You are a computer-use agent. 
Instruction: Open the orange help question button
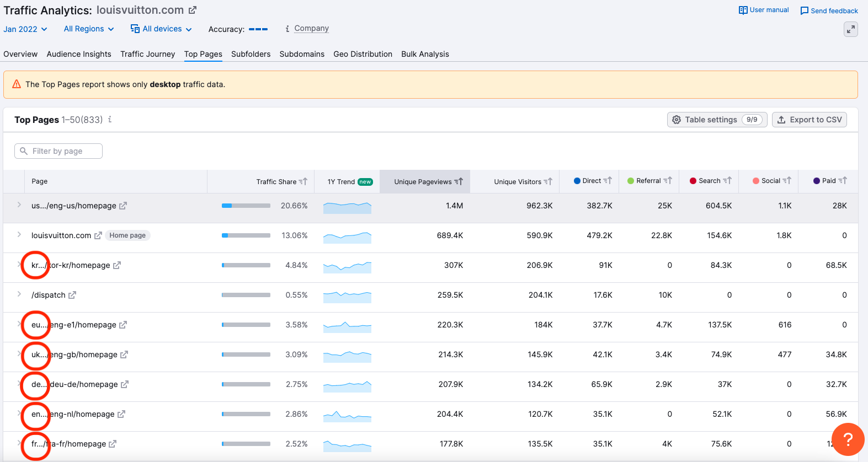coord(848,439)
